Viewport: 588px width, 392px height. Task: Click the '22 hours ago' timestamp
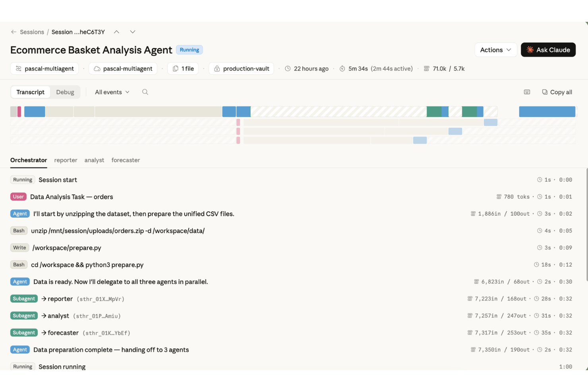(311, 69)
